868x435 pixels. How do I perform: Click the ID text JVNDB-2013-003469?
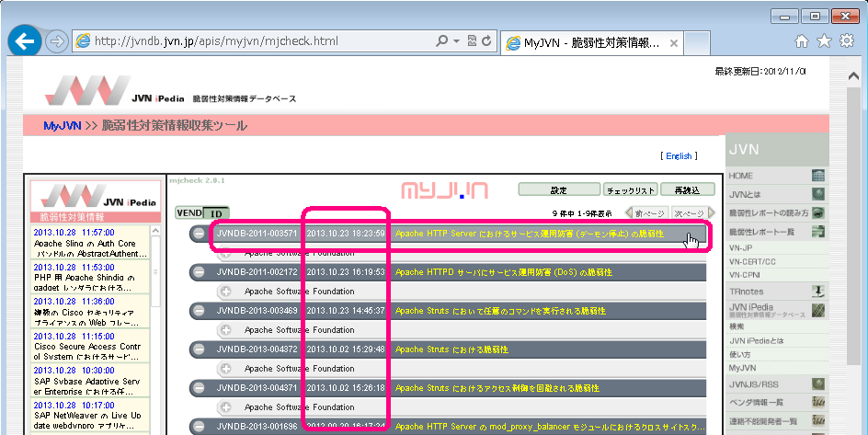(257, 311)
